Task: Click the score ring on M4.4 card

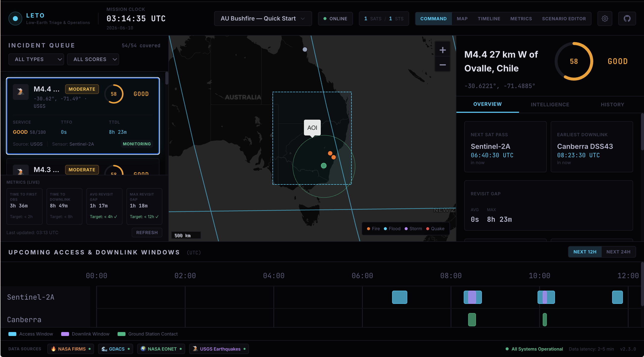Action: [114, 94]
